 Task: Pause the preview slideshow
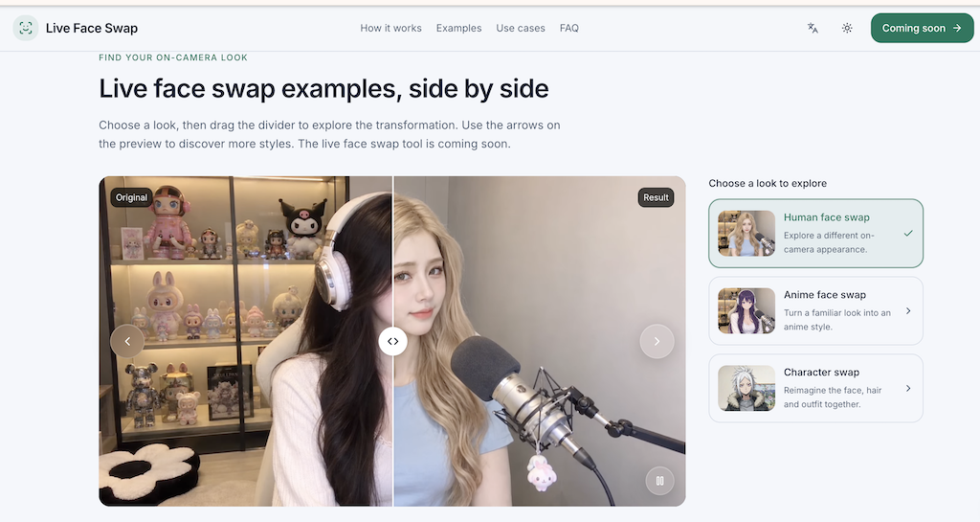(659, 481)
